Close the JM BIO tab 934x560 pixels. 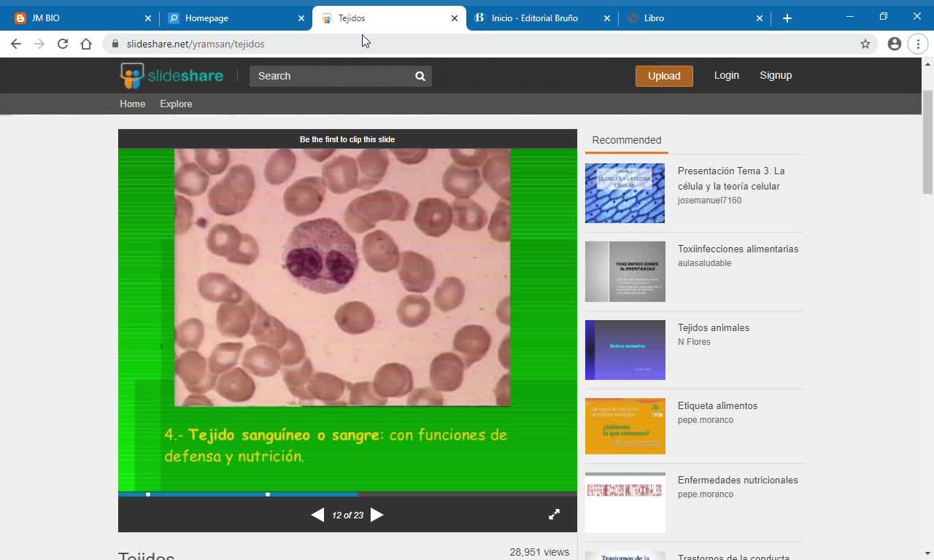point(148,18)
